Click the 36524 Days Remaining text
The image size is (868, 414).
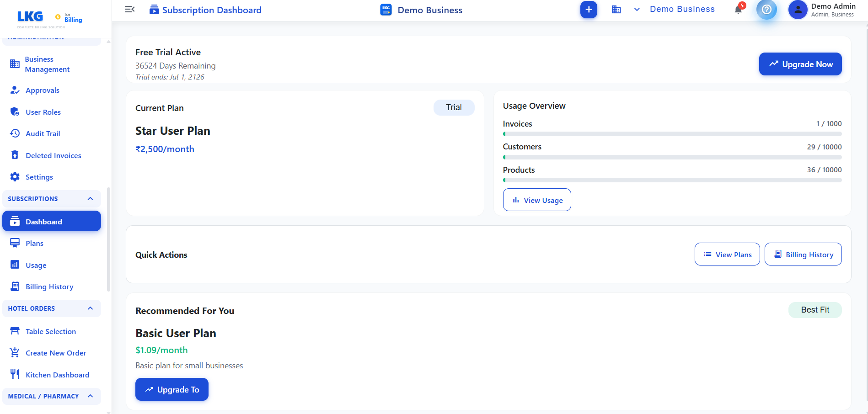point(175,66)
